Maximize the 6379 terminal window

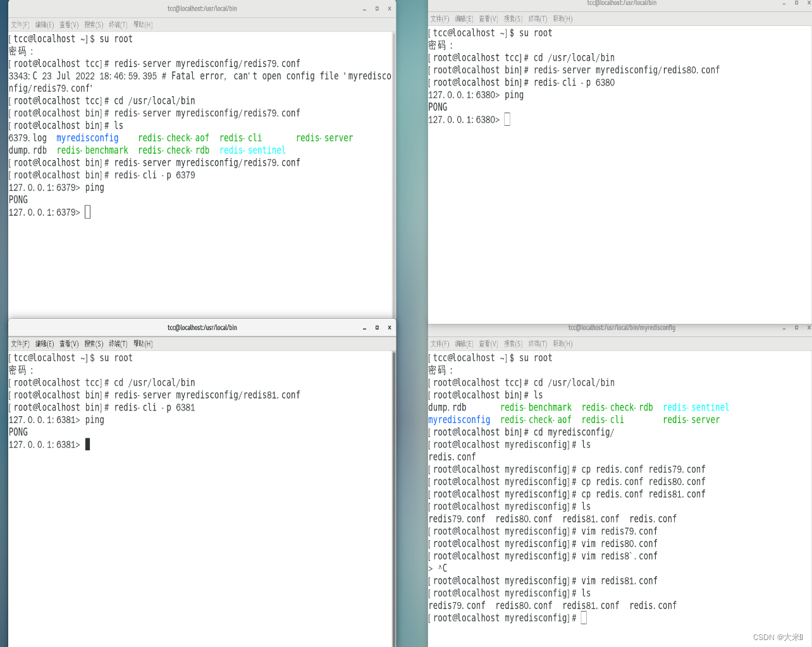pos(377,9)
